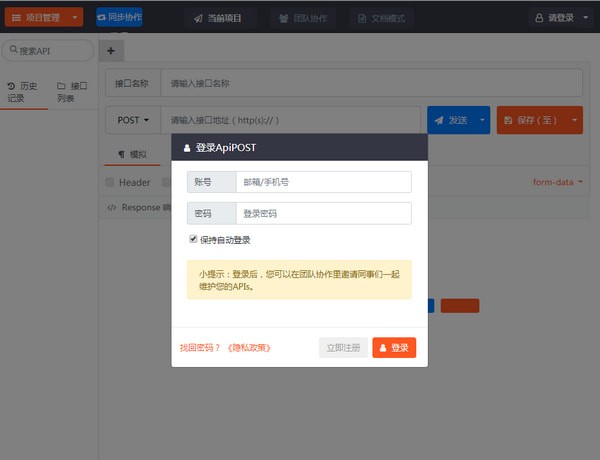Viewport: 600px width, 460px height.
Task: Toggle the 保持自动登录 checkbox
Action: click(193, 239)
